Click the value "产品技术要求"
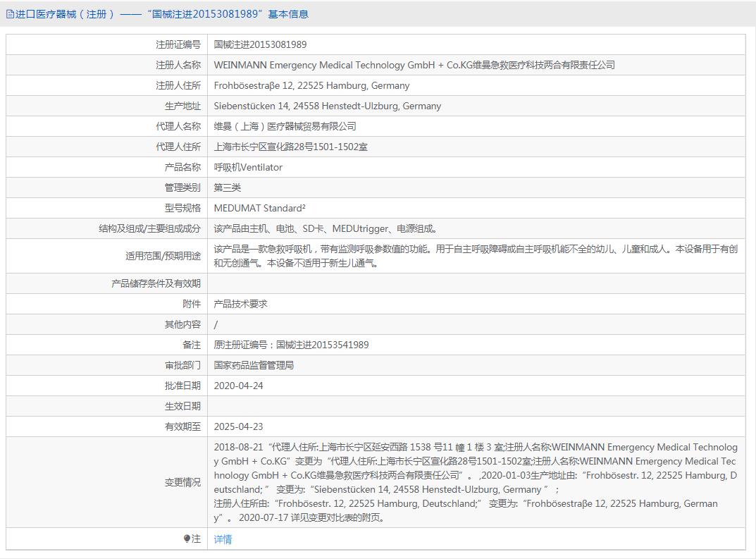This screenshot has width=756, height=559. [240, 304]
